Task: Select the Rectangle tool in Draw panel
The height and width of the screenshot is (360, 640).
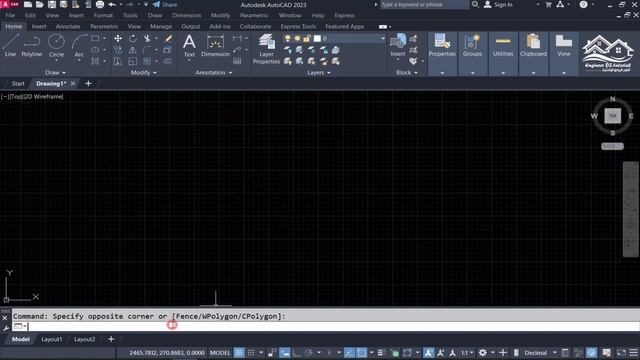Action: (95, 38)
